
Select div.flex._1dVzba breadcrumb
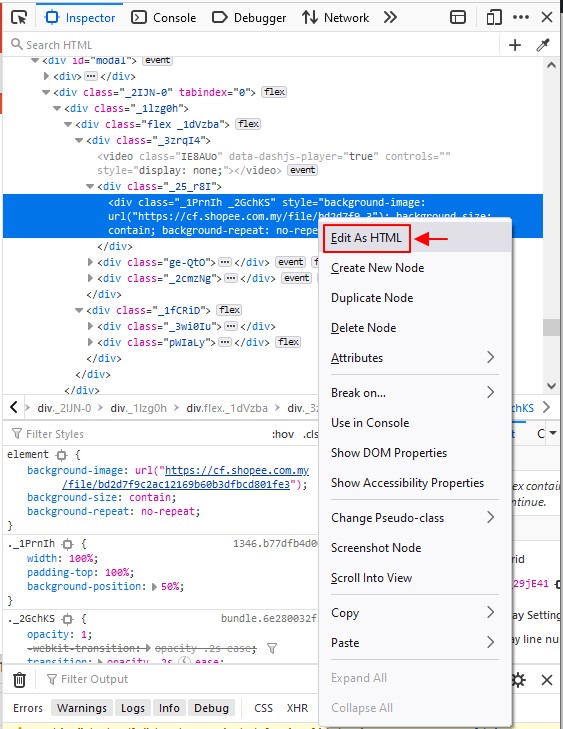coord(227,408)
